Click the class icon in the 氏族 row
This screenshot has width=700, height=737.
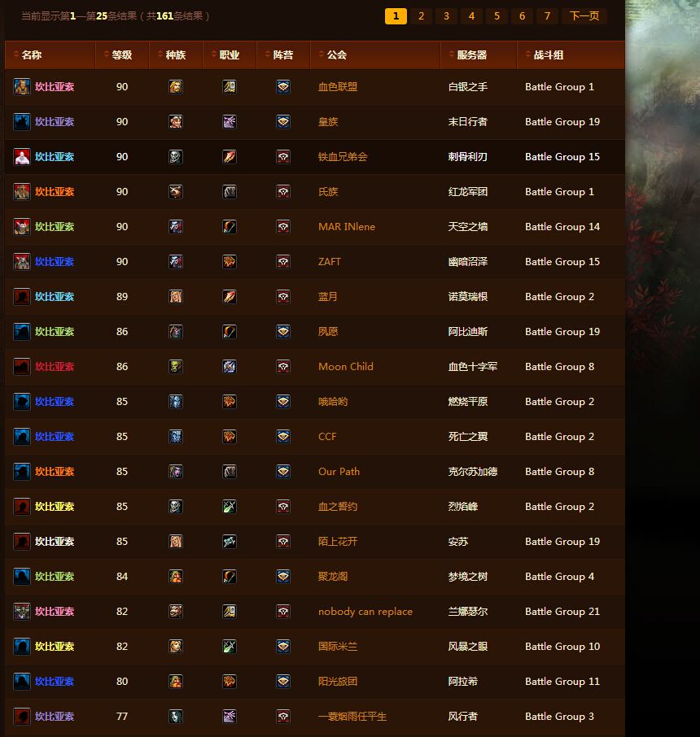(x=229, y=192)
